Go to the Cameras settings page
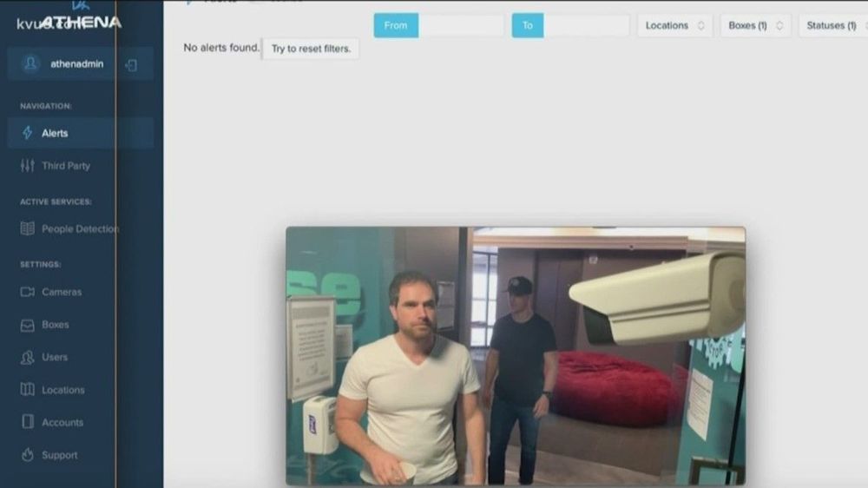 click(x=62, y=292)
